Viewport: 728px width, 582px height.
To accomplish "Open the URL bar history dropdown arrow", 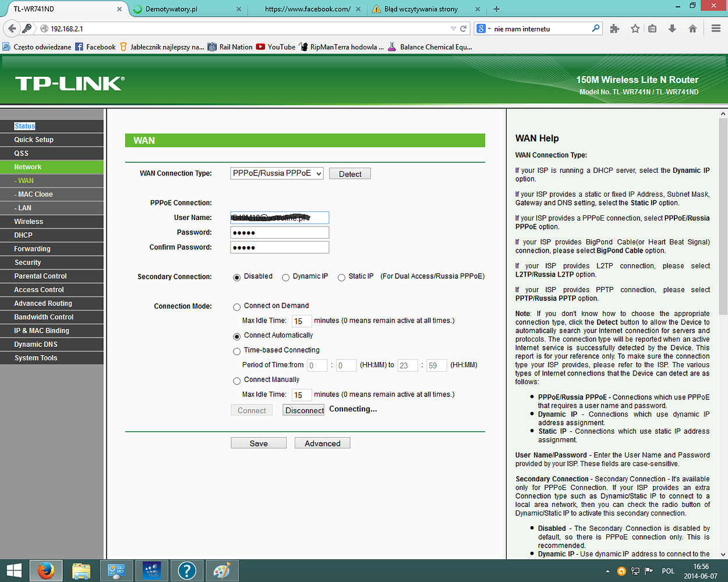I will point(454,29).
